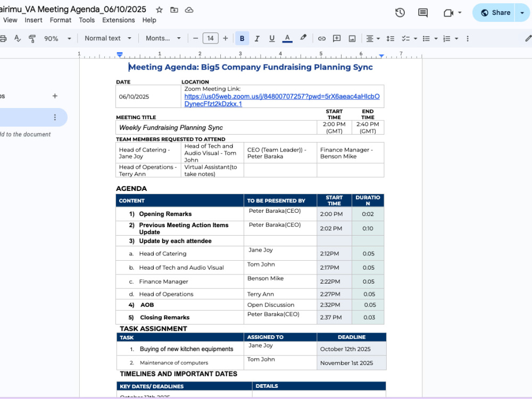Open checklist menu dropdown arrow
Viewport: 532px width, 399px height.
pos(415,38)
